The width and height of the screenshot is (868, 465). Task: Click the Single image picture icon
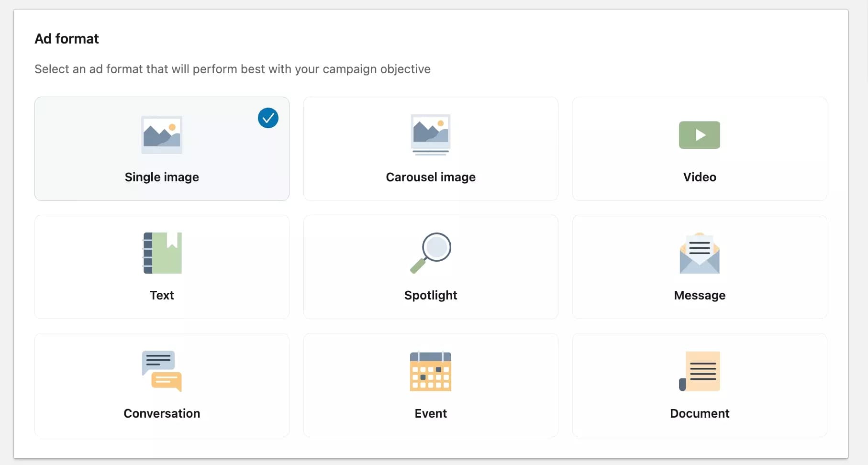162,135
